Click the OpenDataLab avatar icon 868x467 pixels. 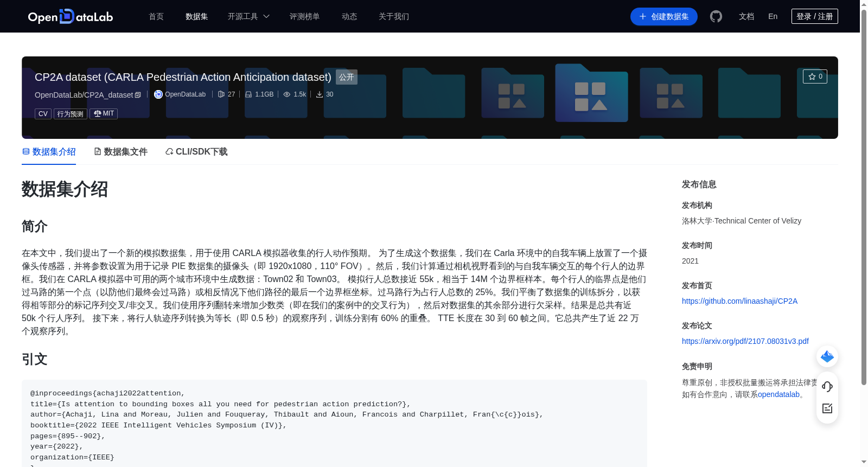tap(158, 94)
